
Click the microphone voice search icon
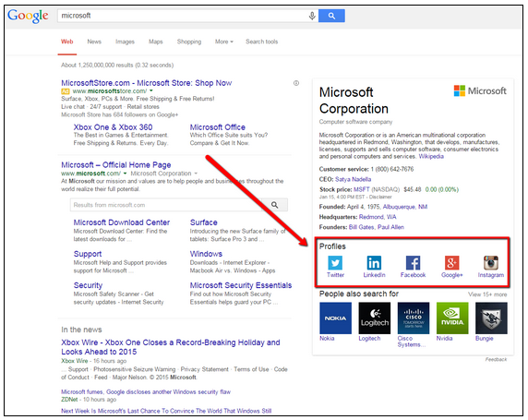tap(312, 16)
